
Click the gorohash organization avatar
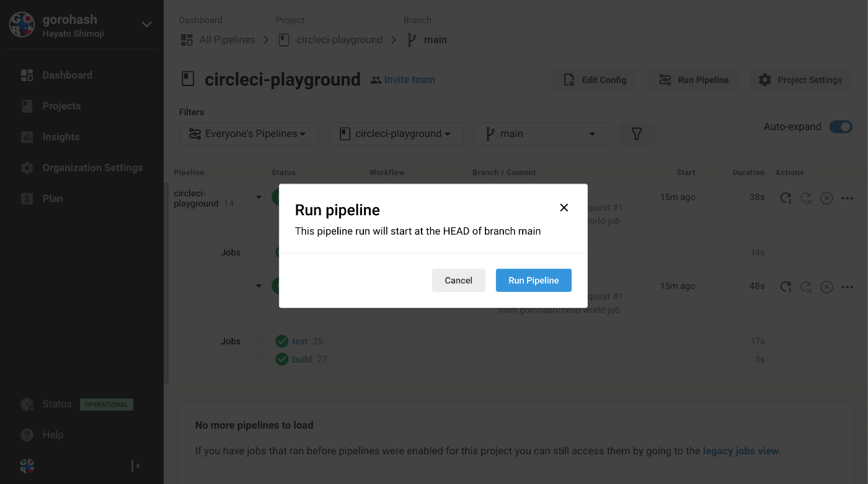click(22, 25)
